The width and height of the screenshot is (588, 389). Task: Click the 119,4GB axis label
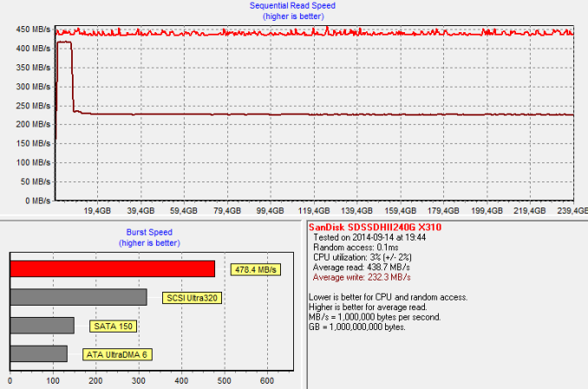click(313, 211)
